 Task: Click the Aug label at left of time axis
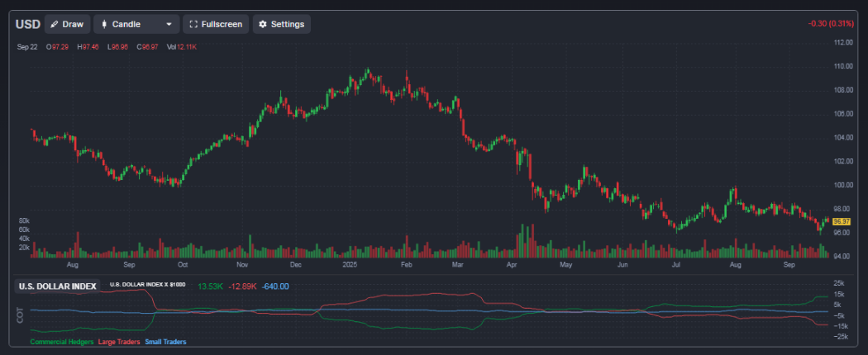tap(72, 265)
